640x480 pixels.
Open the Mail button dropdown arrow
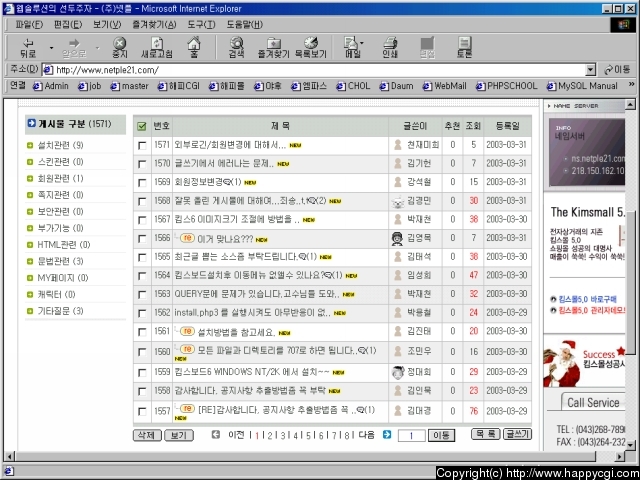[x=362, y=43]
